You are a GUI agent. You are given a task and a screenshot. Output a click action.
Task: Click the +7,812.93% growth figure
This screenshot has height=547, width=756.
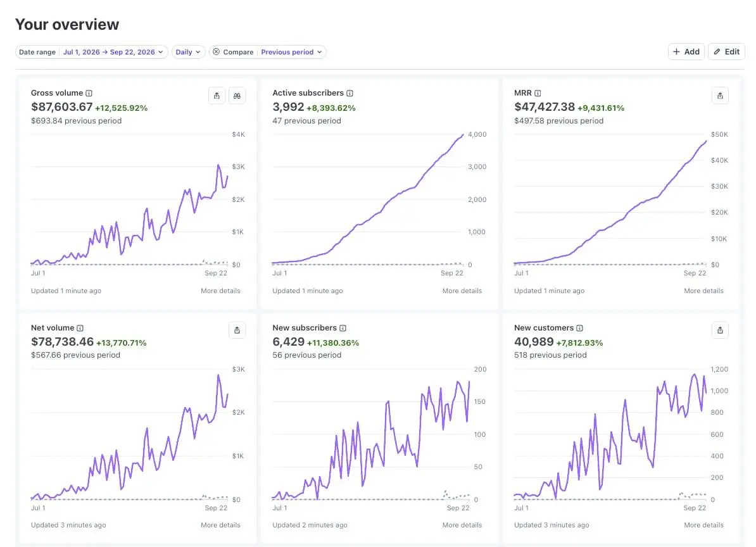tap(579, 343)
